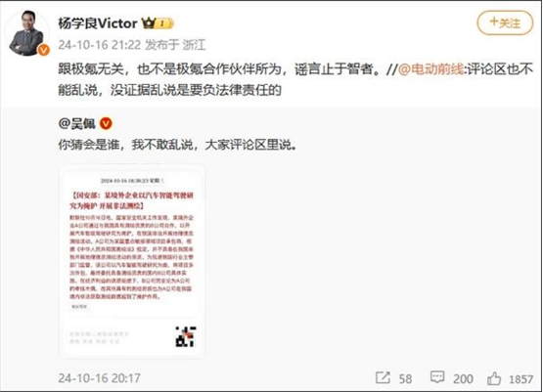Click the QR code in attached image
543x392 pixels.
[x=186, y=336]
